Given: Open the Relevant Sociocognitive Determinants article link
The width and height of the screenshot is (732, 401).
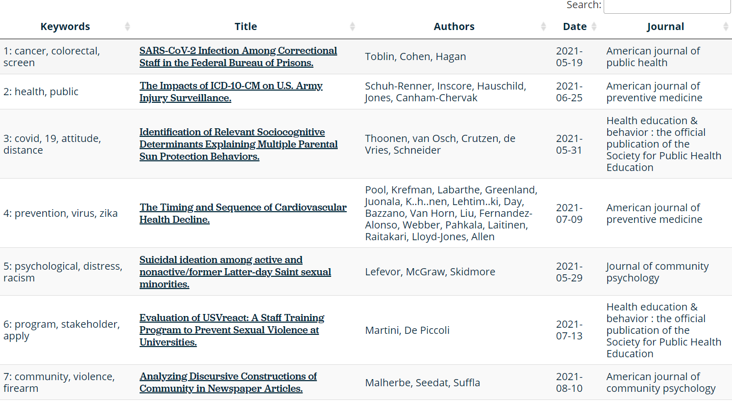Looking at the screenshot, I should pos(238,144).
